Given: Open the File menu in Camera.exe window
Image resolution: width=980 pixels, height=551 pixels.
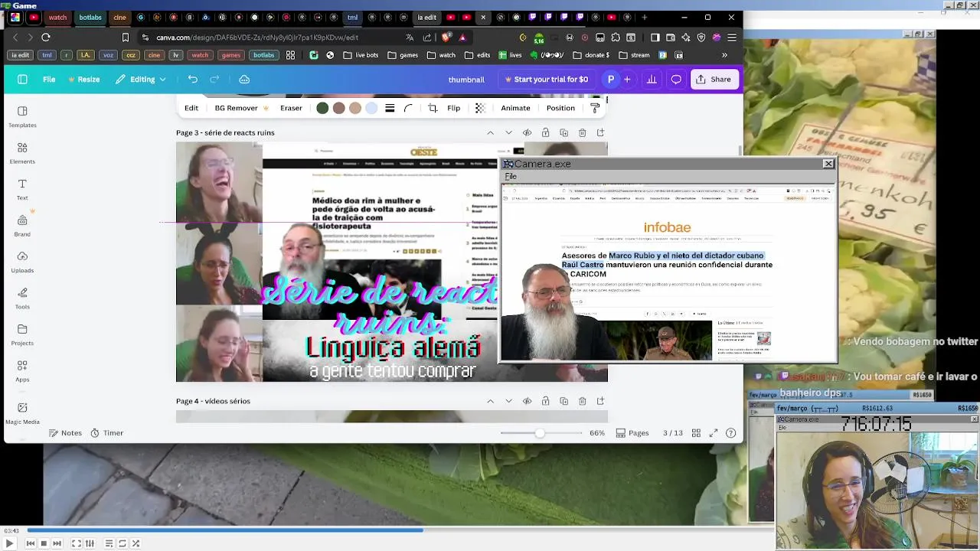Looking at the screenshot, I should tap(511, 177).
